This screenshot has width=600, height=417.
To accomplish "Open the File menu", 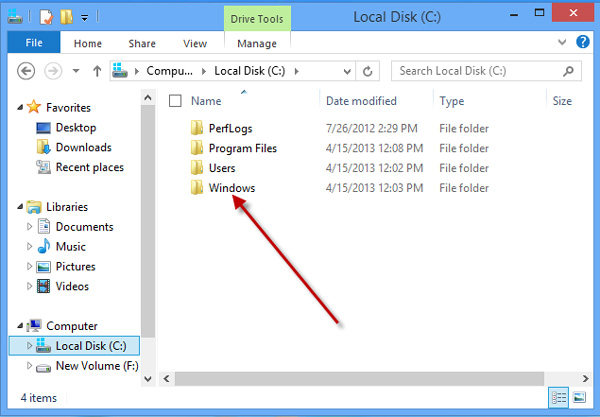I will coord(34,42).
